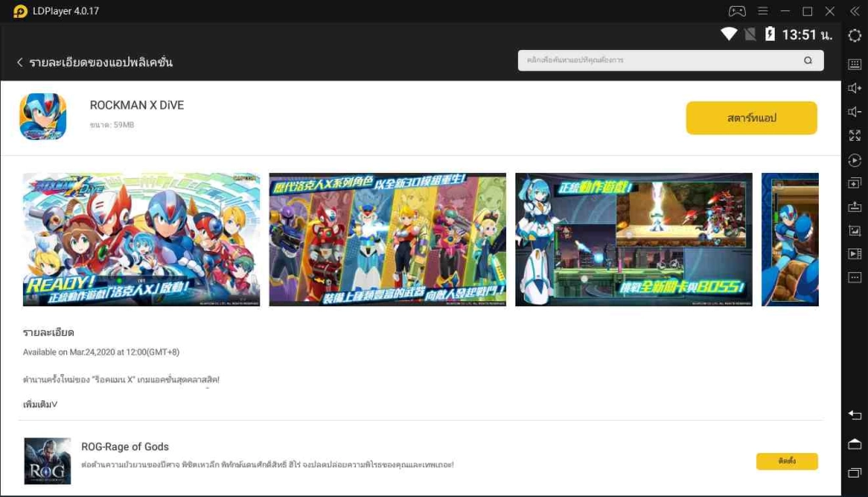Image resolution: width=868 pixels, height=497 pixels.
Task: Click the ROCKMAN X DiVE title text
Action: pyautogui.click(x=136, y=105)
